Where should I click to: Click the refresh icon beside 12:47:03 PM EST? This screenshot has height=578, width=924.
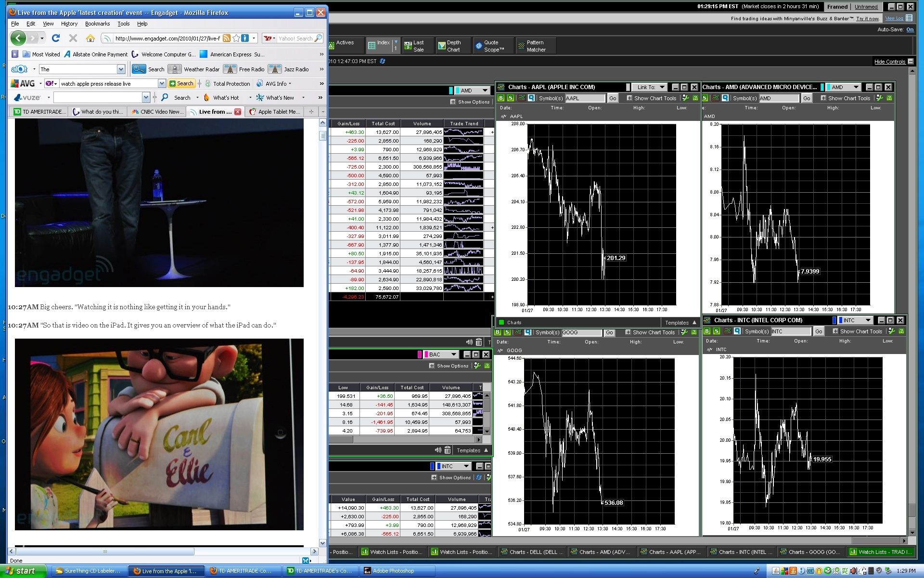[x=383, y=61]
